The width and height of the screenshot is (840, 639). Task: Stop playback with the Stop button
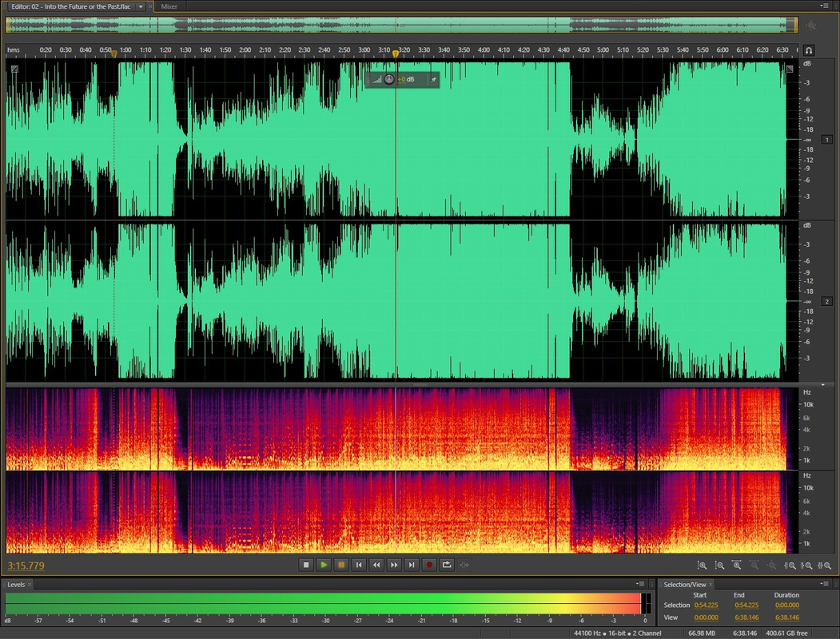click(x=306, y=565)
